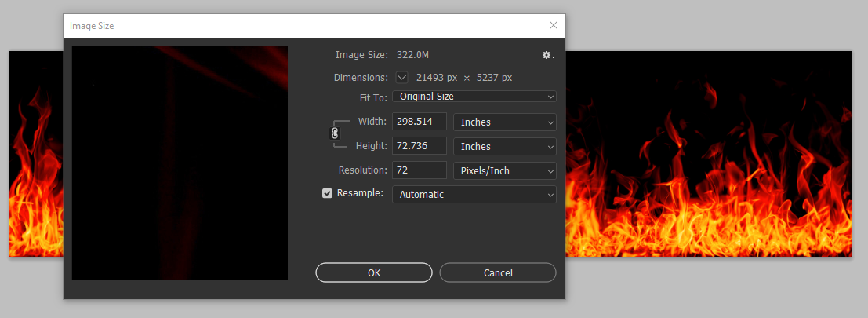Cancel the Image Size dialog
This screenshot has height=318, width=868.
click(498, 272)
